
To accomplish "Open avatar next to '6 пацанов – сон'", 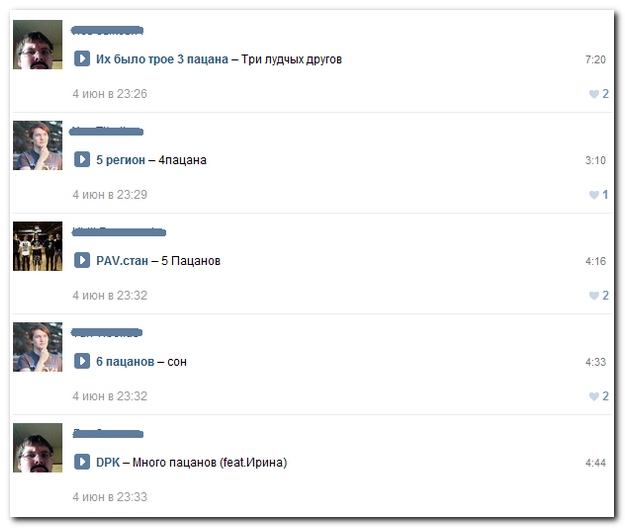I will pos(37,347).
